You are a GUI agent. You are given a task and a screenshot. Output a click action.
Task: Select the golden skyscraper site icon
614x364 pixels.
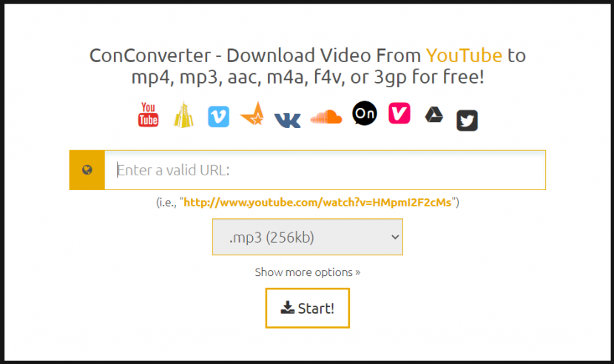click(183, 115)
